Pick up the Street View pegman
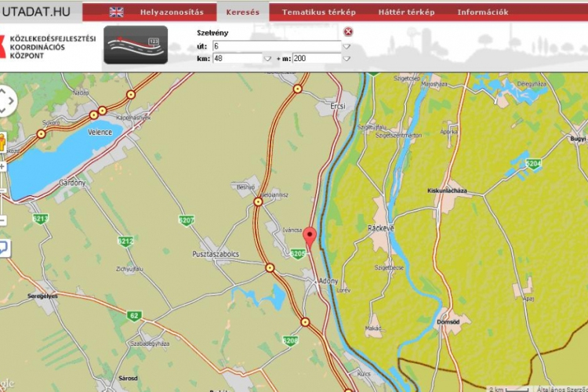The height and width of the screenshot is (392, 588). [2, 143]
